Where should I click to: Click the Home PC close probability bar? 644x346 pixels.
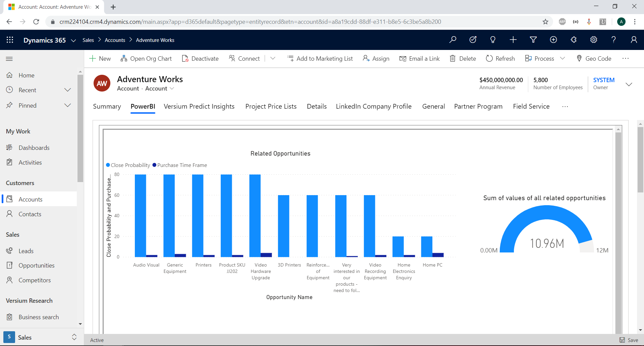pos(427,247)
